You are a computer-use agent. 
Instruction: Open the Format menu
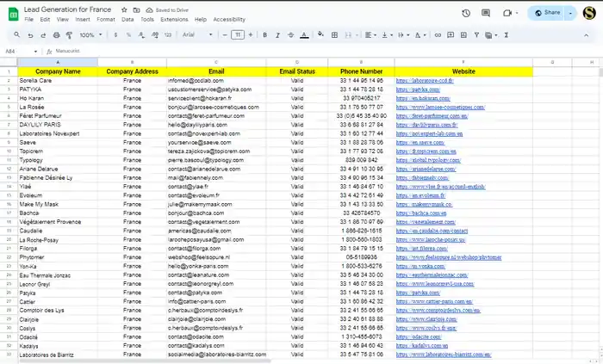click(106, 19)
